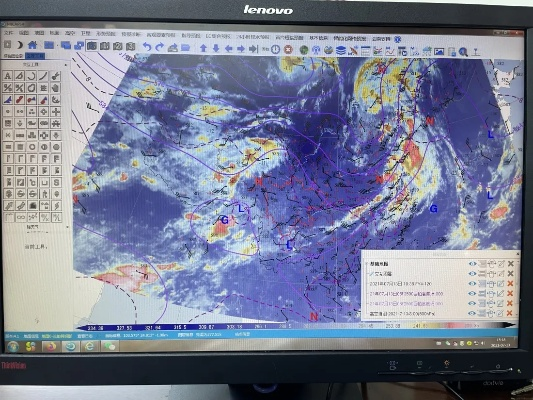This screenshot has height=400, width=533.
Task: Click the blue undo arrow
Action: [147, 47]
